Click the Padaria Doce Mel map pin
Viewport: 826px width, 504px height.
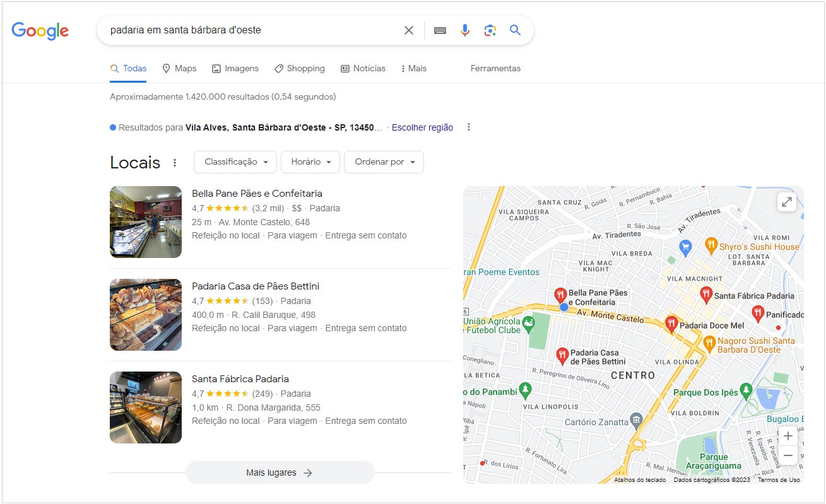click(670, 324)
